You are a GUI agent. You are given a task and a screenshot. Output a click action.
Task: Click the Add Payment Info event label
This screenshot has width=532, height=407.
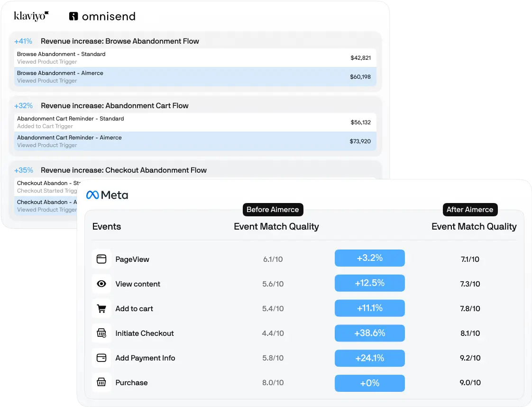[145, 358]
